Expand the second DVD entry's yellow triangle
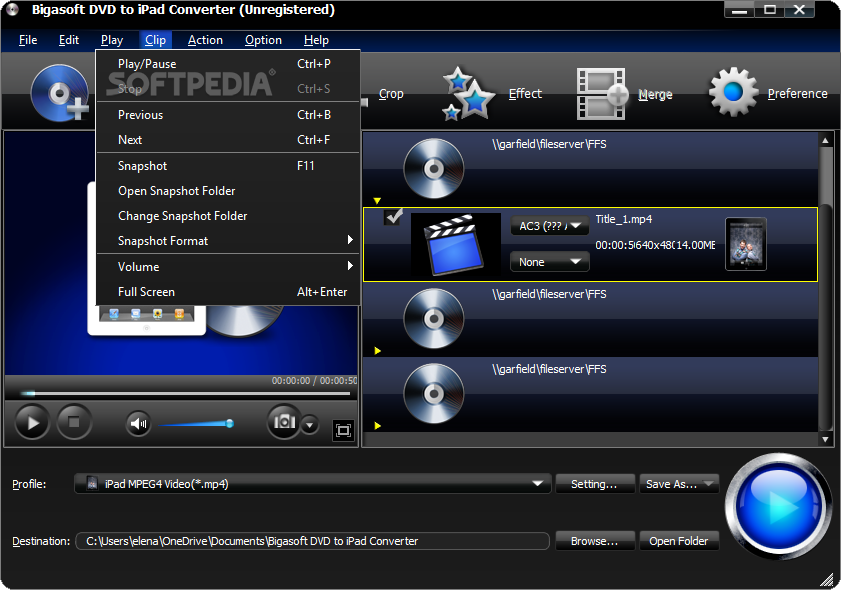Viewport: 841px width, 590px height. click(378, 351)
